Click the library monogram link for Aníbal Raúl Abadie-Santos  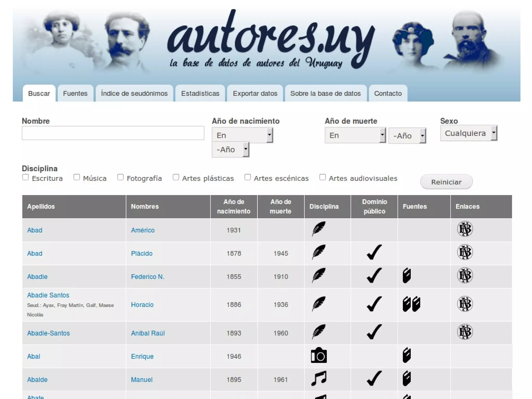(x=464, y=332)
